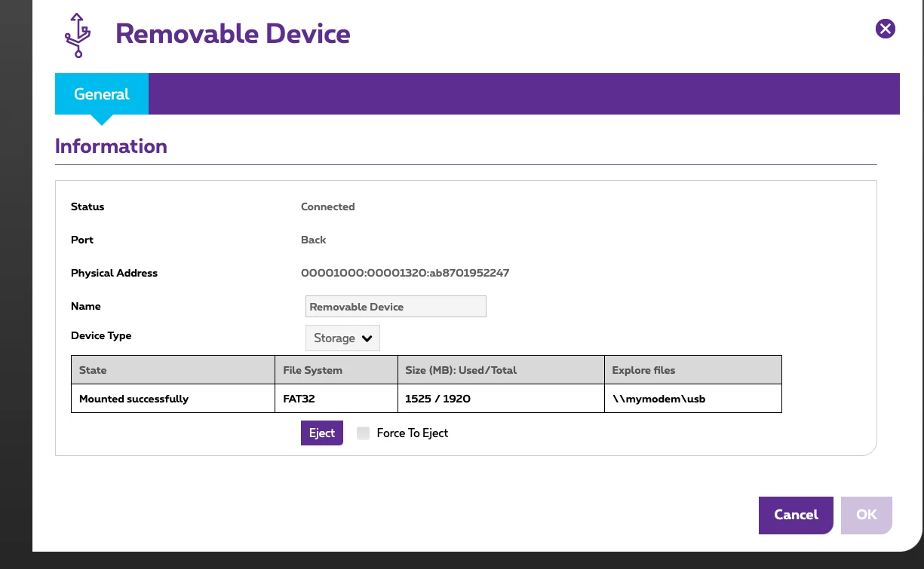The width and height of the screenshot is (924, 569).
Task: Open the Device Type Storage dropdown
Action: 342,338
